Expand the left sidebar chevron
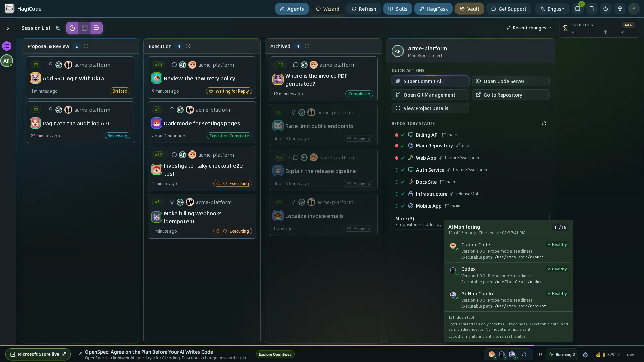Image resolution: width=644 pixels, height=362 pixels. pyautogui.click(x=8, y=28)
